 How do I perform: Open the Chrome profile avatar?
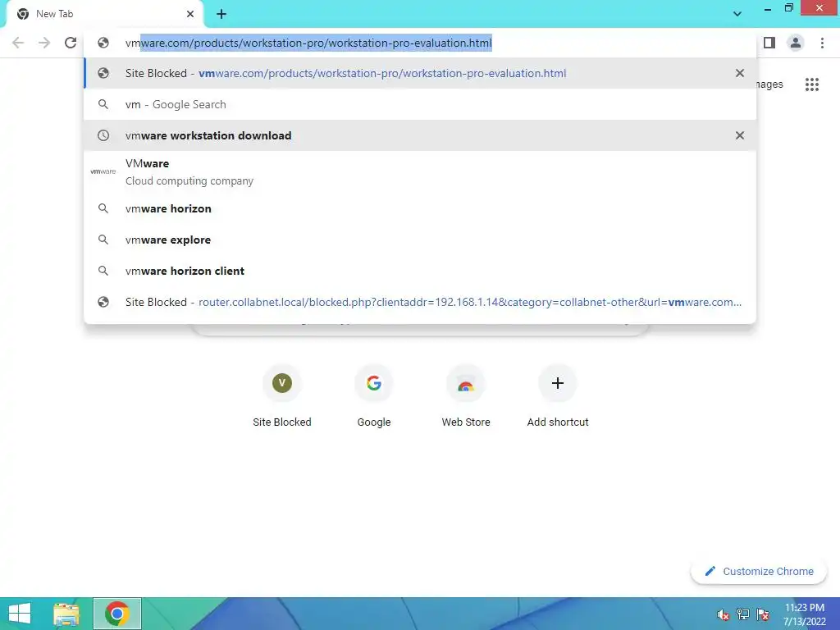[x=796, y=43]
